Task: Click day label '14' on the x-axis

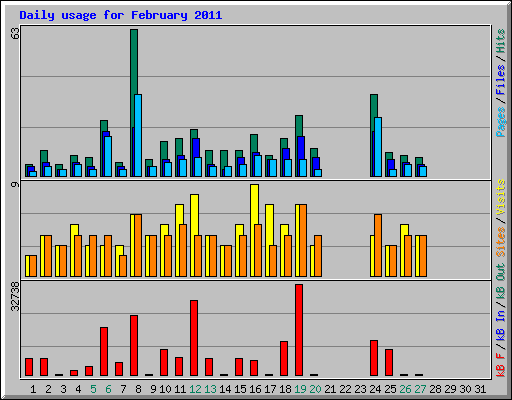Action: pyautogui.click(x=225, y=389)
